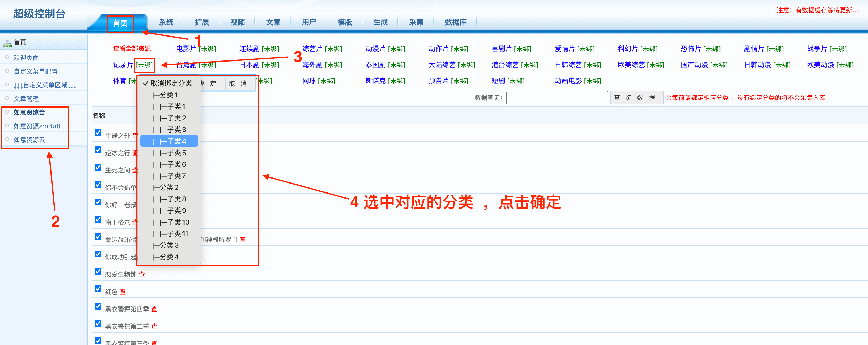Viewport: 868px width, 345px height.
Task: Uncheck the 红色 row checkbox
Action: point(98,289)
